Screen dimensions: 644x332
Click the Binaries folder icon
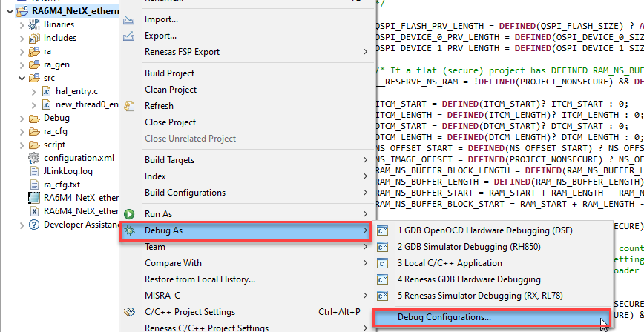tap(34, 24)
